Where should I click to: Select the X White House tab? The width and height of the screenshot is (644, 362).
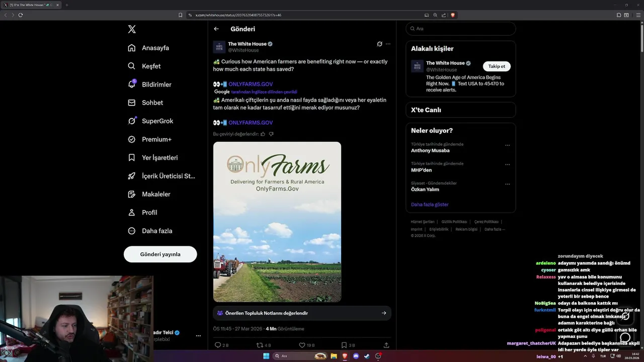click(x=31, y=5)
